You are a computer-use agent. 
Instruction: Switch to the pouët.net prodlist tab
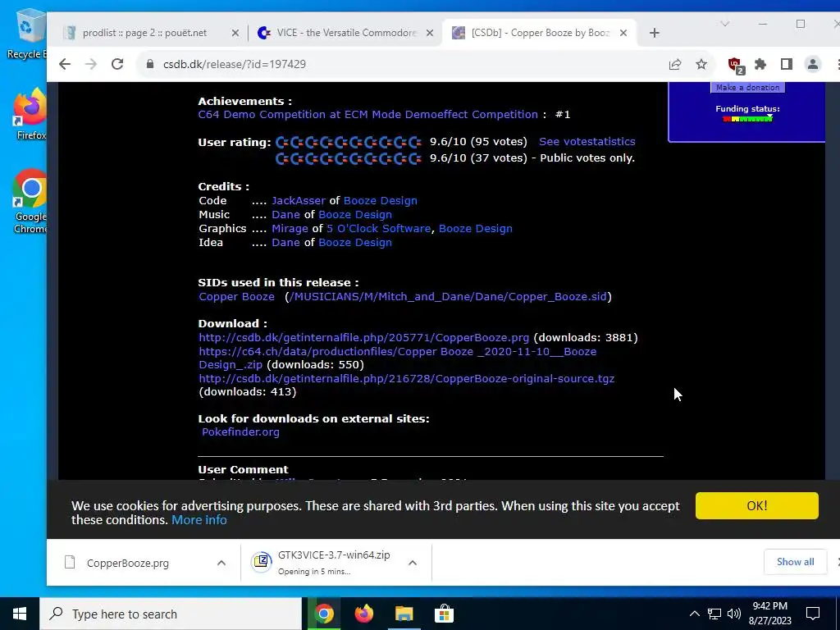pyautogui.click(x=144, y=33)
